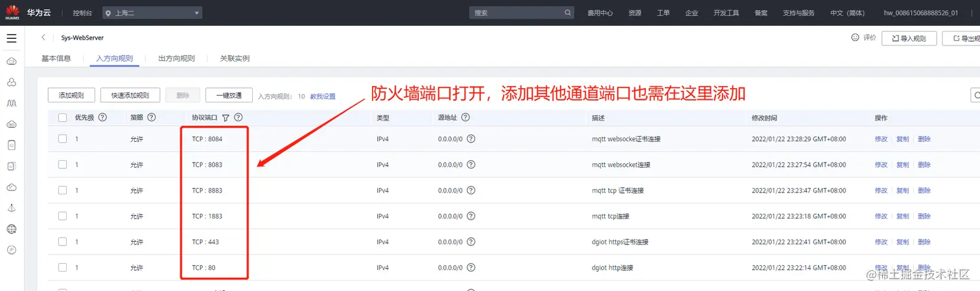The image size is (980, 291).
Task: Click the 教我设置 link
Action: click(323, 96)
